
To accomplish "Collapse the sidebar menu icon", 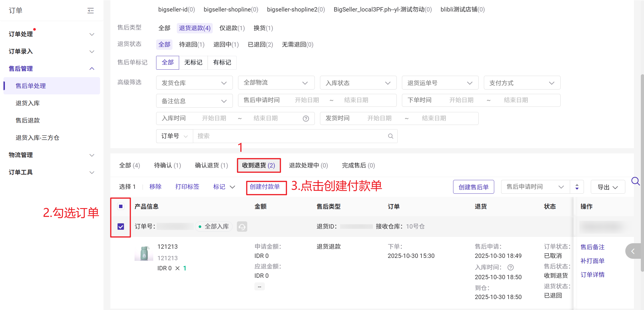I will (91, 11).
